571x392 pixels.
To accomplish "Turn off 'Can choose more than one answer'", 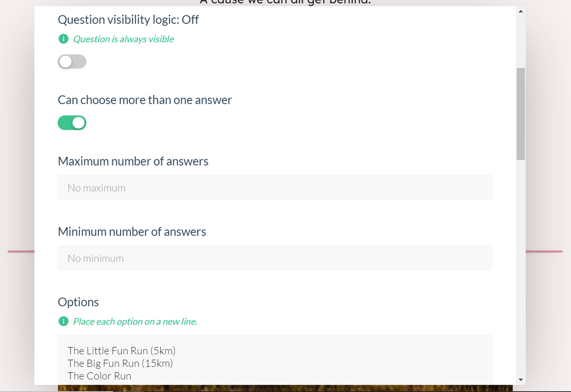I will point(72,123).
